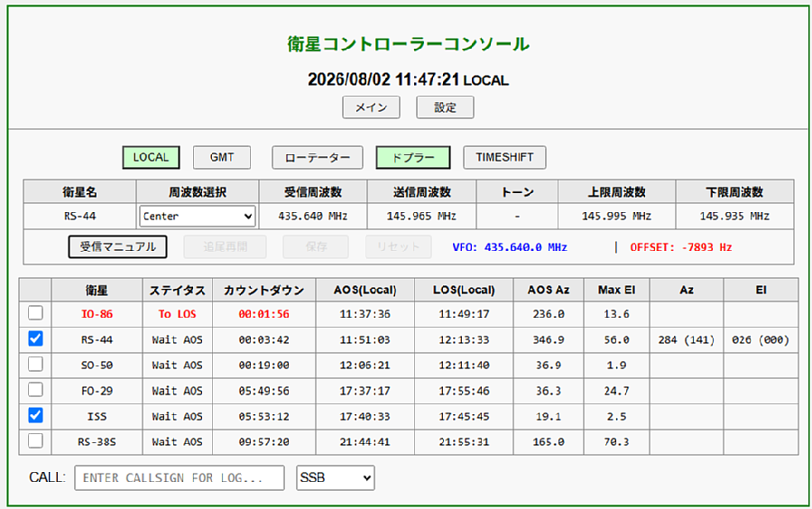Image resolution: width=812 pixels, height=509 pixels.
Task: Click the 145.965 MHz transmit frequency cell
Action: point(421,217)
